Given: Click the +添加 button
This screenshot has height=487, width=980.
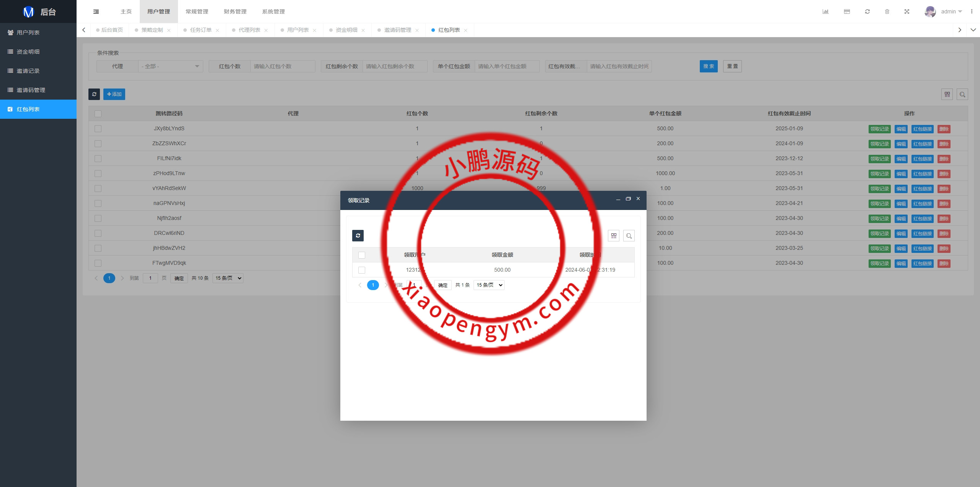Looking at the screenshot, I should [x=114, y=94].
